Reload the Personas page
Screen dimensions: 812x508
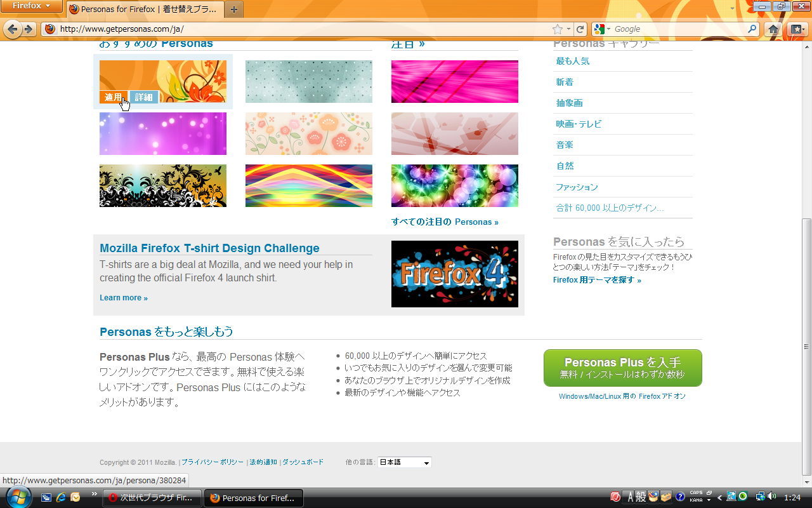(580, 29)
